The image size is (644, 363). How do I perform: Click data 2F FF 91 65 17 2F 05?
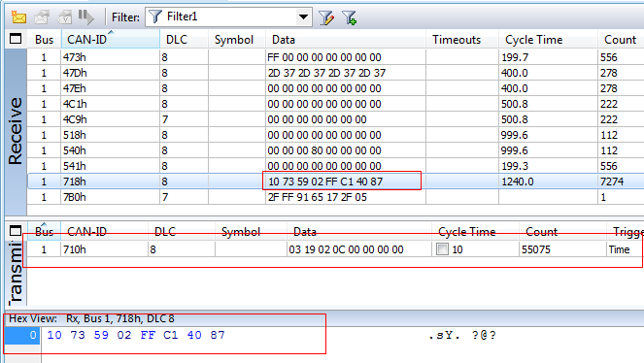317,197
